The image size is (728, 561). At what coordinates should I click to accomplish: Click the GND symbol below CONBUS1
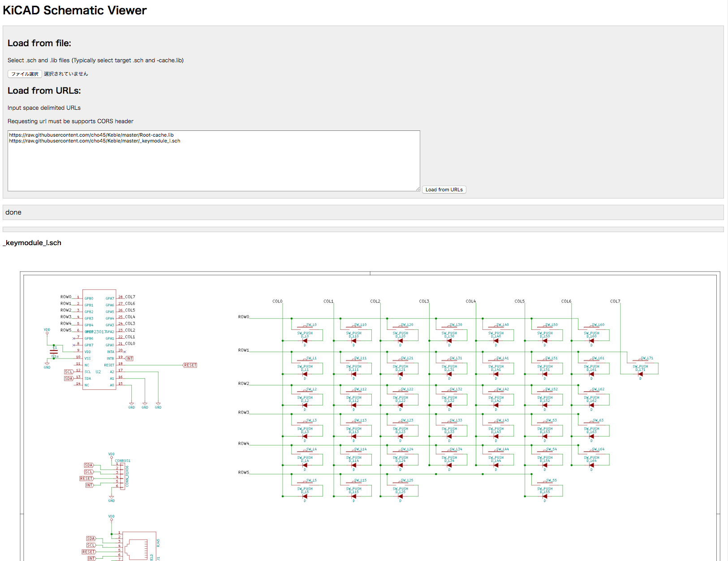pyautogui.click(x=112, y=498)
